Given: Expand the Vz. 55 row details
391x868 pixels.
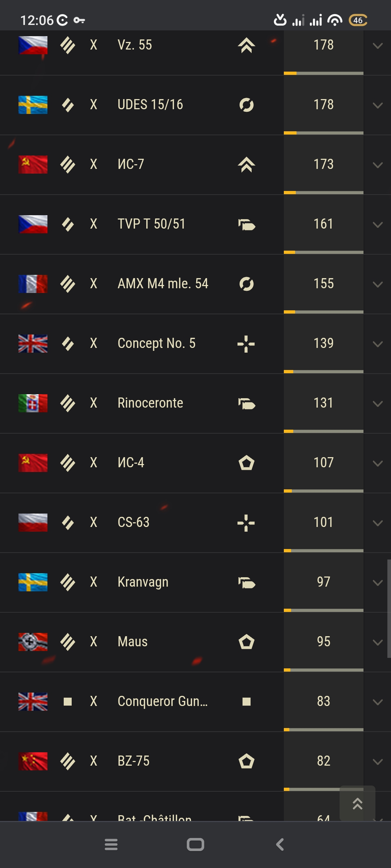Looking at the screenshot, I should 378,46.
